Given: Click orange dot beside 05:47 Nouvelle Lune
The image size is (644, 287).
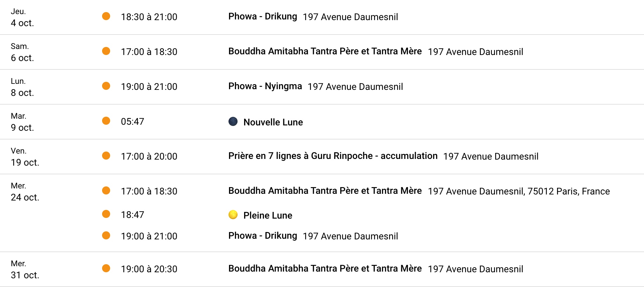Looking at the screenshot, I should click(106, 121).
